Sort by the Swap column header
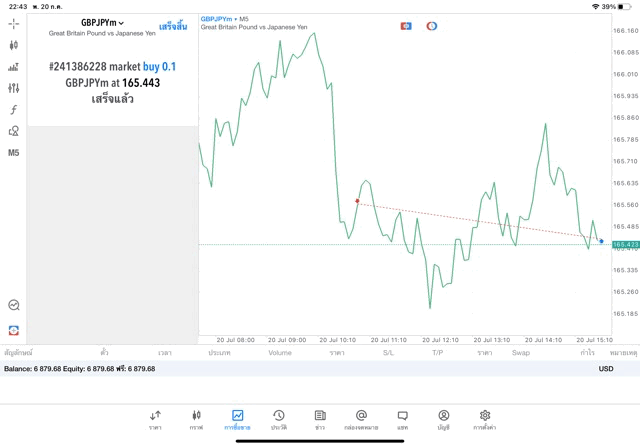The image size is (640, 447). click(x=521, y=352)
